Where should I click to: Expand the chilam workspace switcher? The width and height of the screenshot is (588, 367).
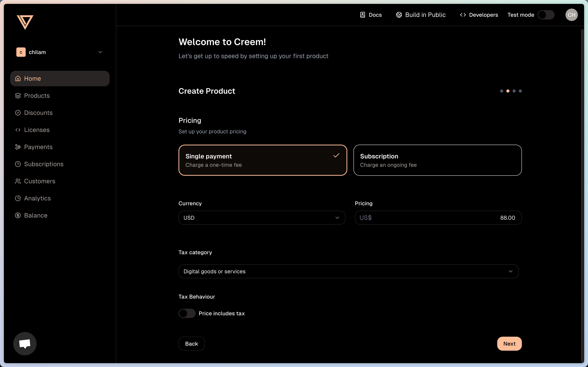[60, 52]
